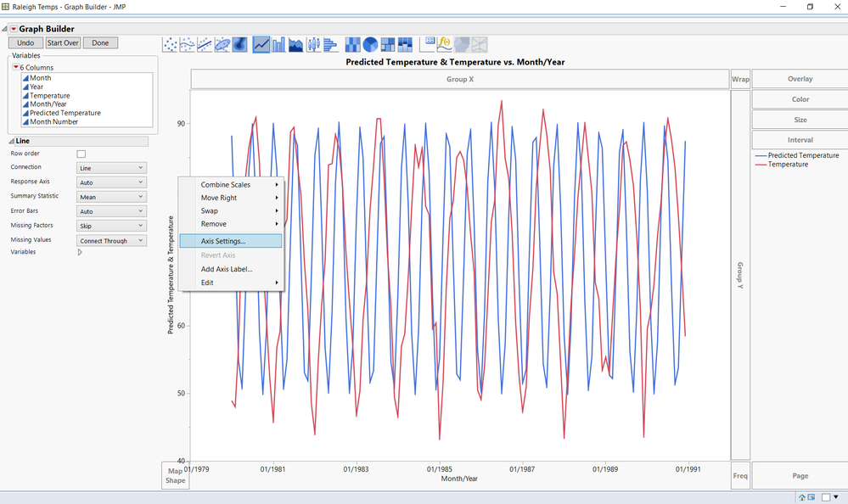
Task: Select the Ellipse element icon
Action: 222,44
